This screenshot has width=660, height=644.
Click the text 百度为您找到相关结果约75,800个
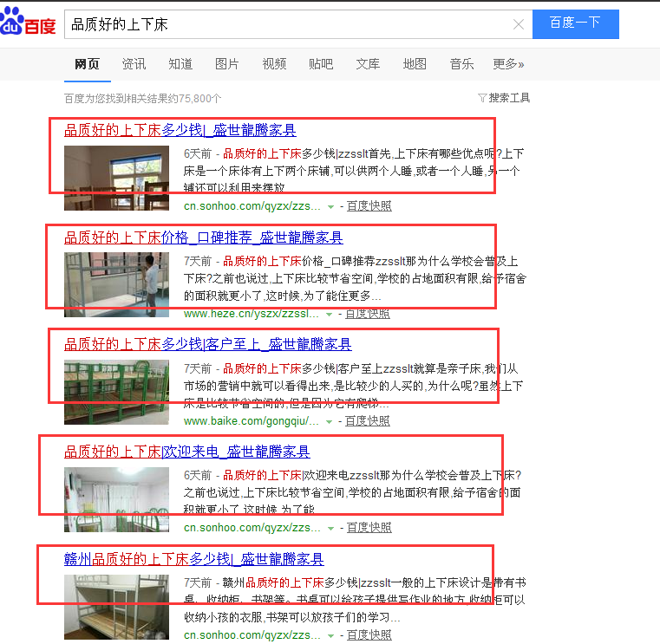143,99
